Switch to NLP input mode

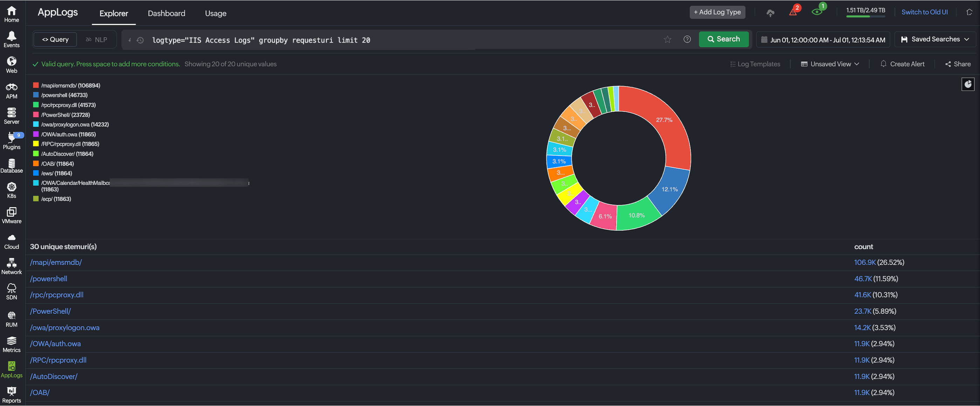(97, 40)
